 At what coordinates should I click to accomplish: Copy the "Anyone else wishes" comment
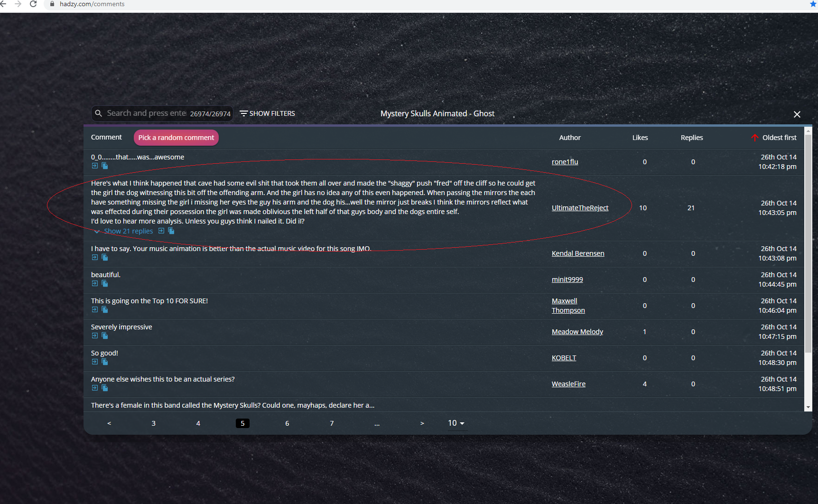(105, 388)
